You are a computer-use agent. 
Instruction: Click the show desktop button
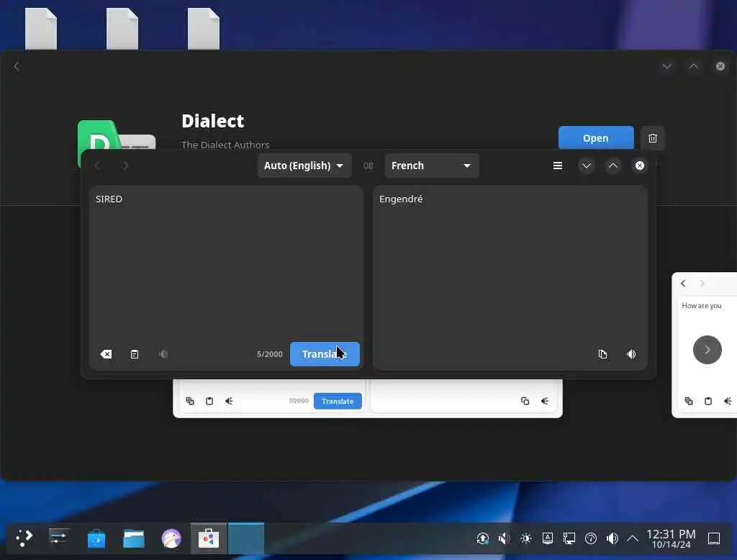point(713,538)
